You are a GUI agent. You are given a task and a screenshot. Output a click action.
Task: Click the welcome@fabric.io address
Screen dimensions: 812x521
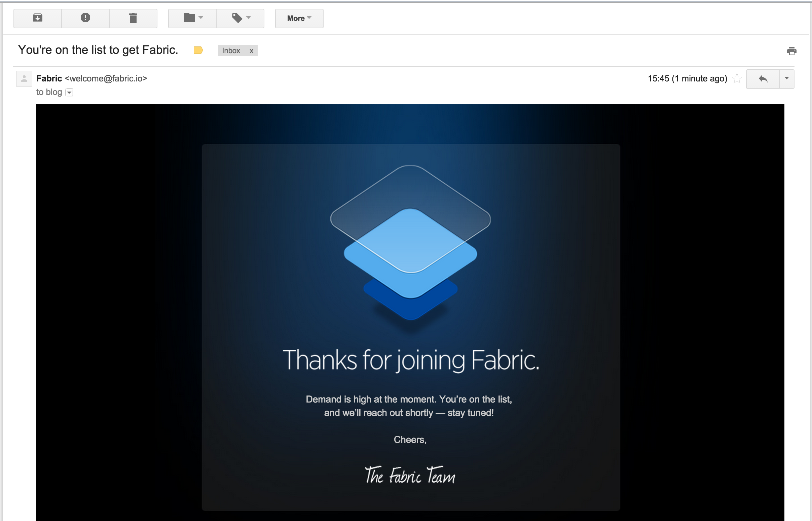(x=106, y=78)
